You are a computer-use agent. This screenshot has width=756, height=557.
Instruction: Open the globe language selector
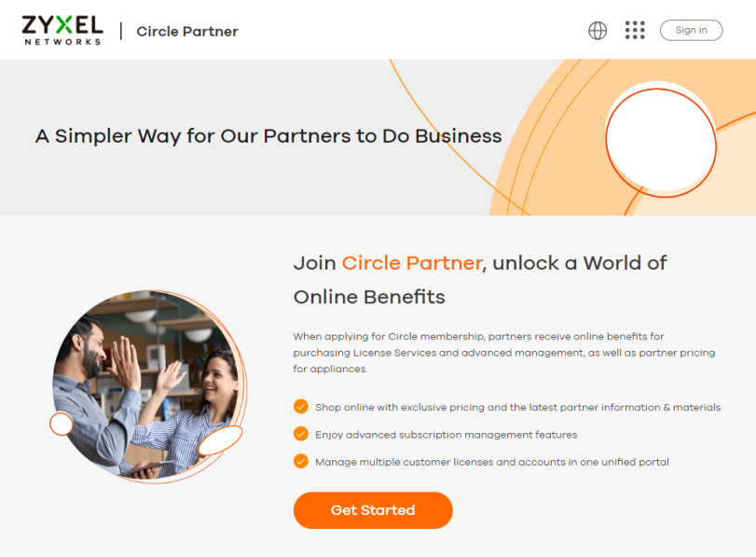click(x=598, y=31)
